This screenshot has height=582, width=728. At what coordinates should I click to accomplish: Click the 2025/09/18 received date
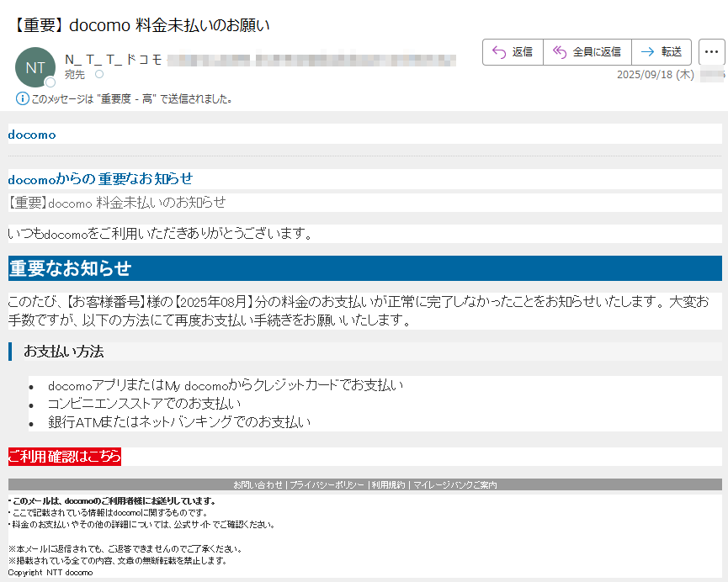(655, 75)
